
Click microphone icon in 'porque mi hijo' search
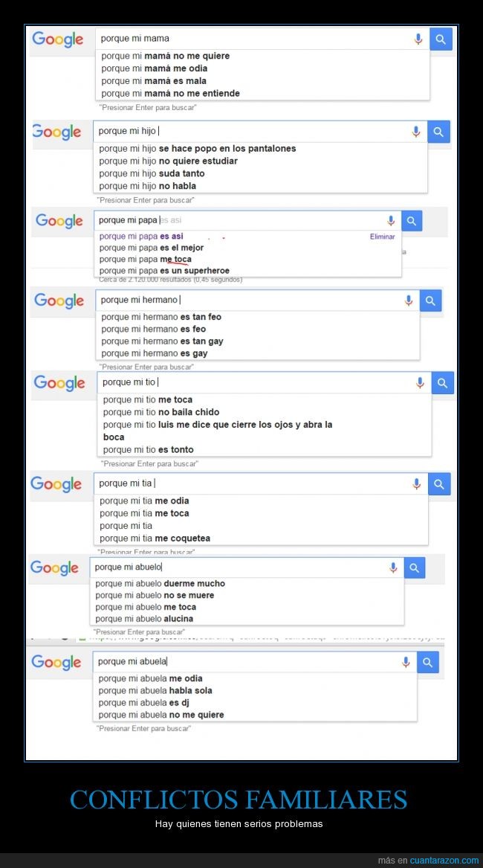[x=416, y=132]
